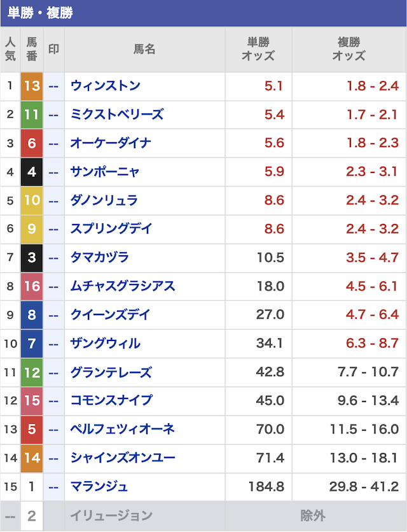Click the win odds 184.8 value

(x=266, y=487)
